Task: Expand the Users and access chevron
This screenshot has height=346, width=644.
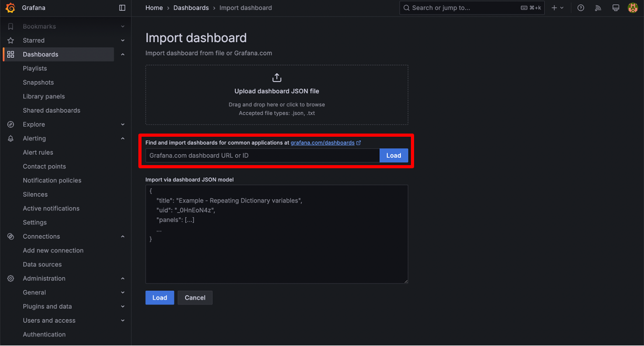Action: [x=123, y=320]
